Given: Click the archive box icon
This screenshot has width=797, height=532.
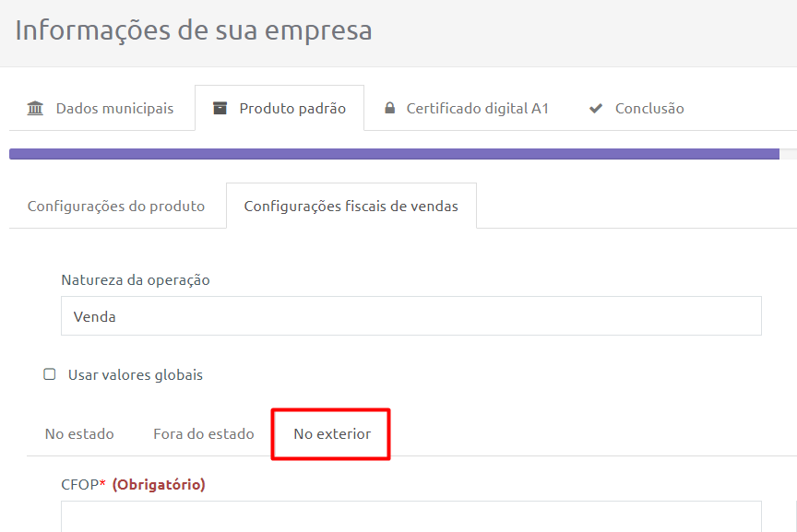Looking at the screenshot, I should tap(220, 108).
